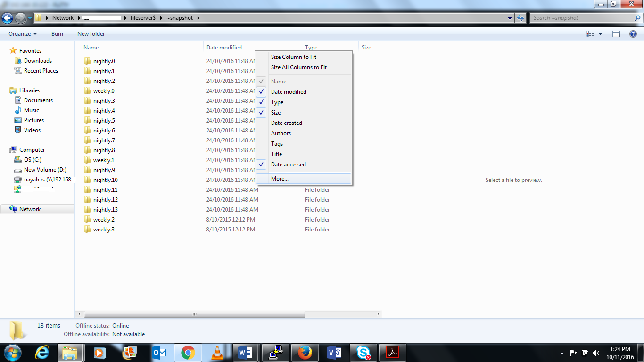Select Network in navigation pane

pos(37,209)
